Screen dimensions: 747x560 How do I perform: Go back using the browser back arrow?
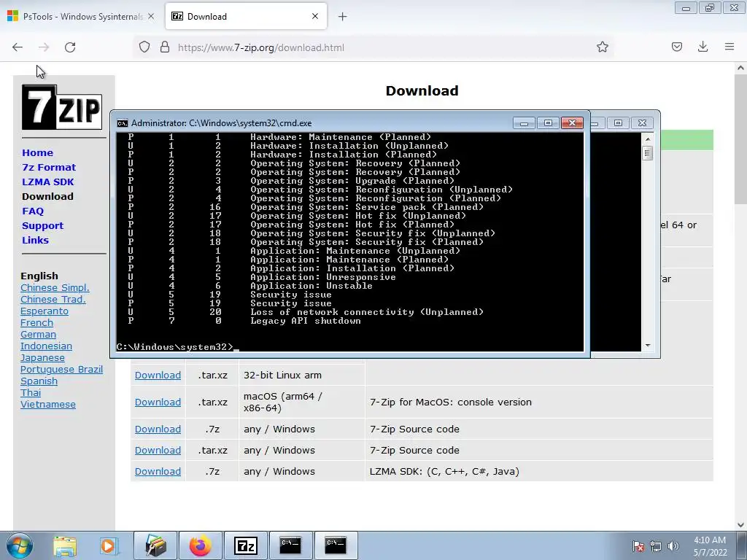(x=18, y=47)
